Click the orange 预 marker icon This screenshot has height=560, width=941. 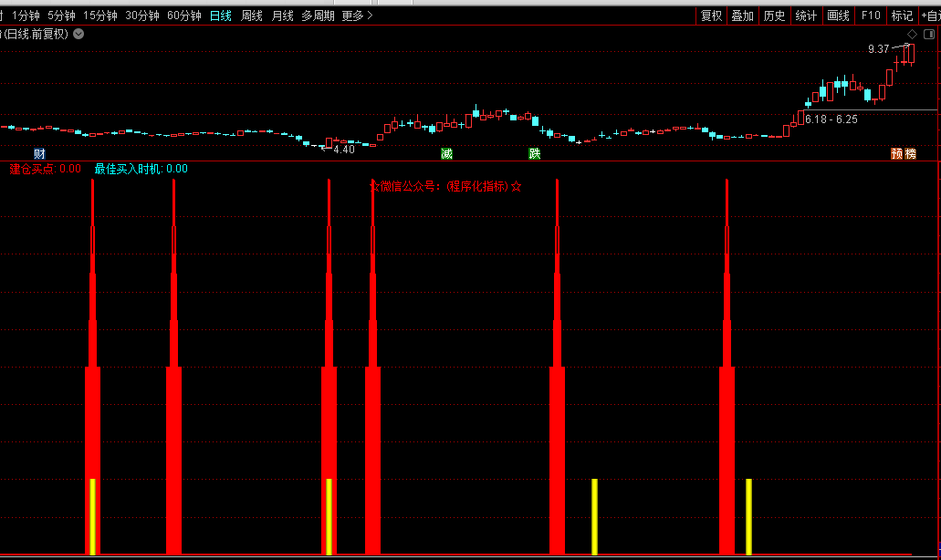896,153
